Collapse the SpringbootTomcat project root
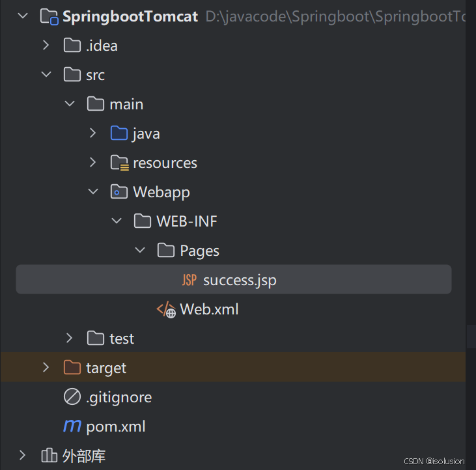Screen dimensions: 476x470 pos(23,16)
